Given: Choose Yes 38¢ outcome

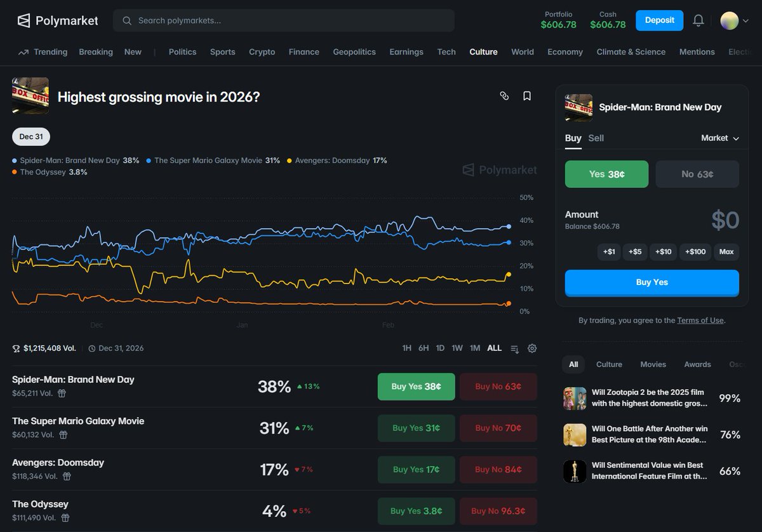Looking at the screenshot, I should point(606,174).
